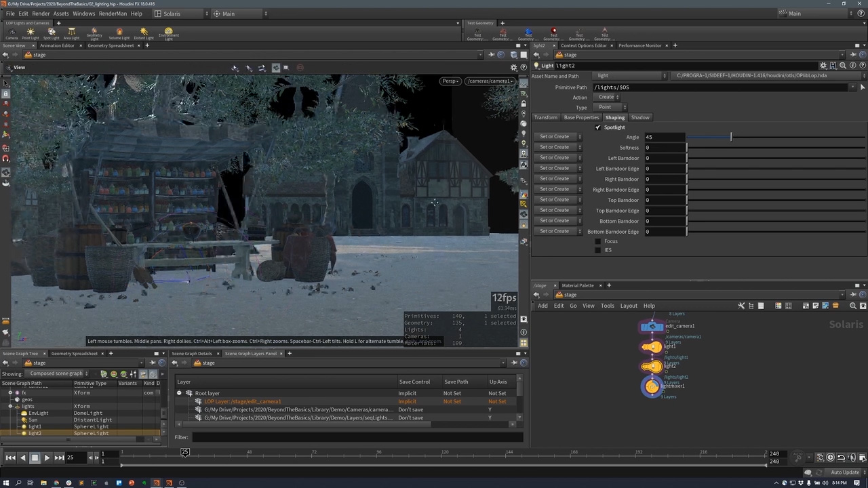Viewport: 868px width, 488px height.
Task: Select the Sun row in scene graph
Action: (80, 420)
